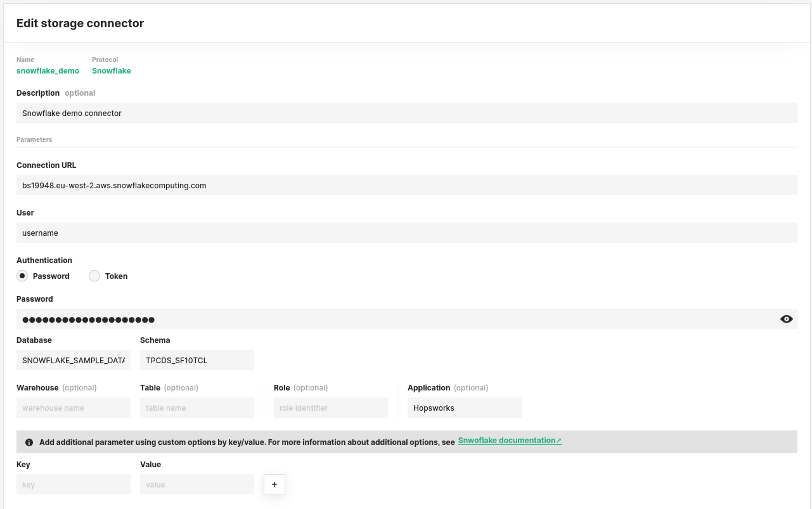The width and height of the screenshot is (812, 509).
Task: Select the Password authentication radio button
Action: pos(23,276)
